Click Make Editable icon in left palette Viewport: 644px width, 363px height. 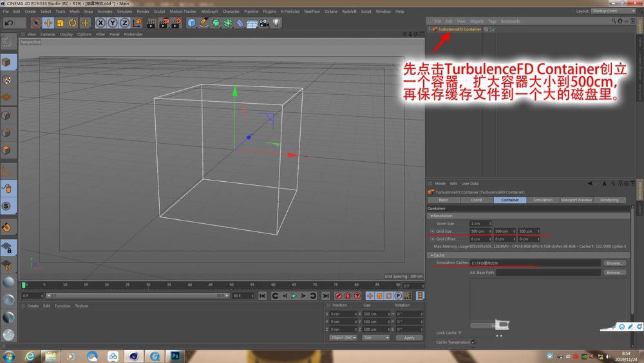pyautogui.click(x=6, y=41)
